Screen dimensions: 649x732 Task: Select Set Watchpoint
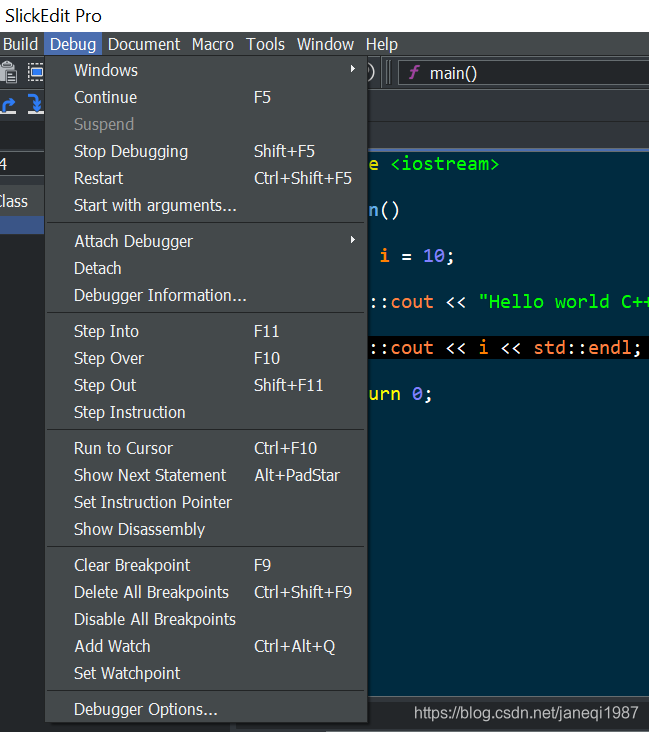205,674
